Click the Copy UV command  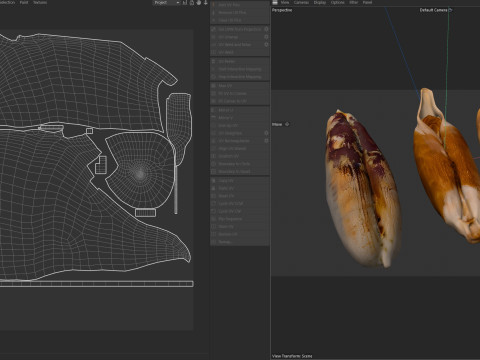tap(240, 181)
